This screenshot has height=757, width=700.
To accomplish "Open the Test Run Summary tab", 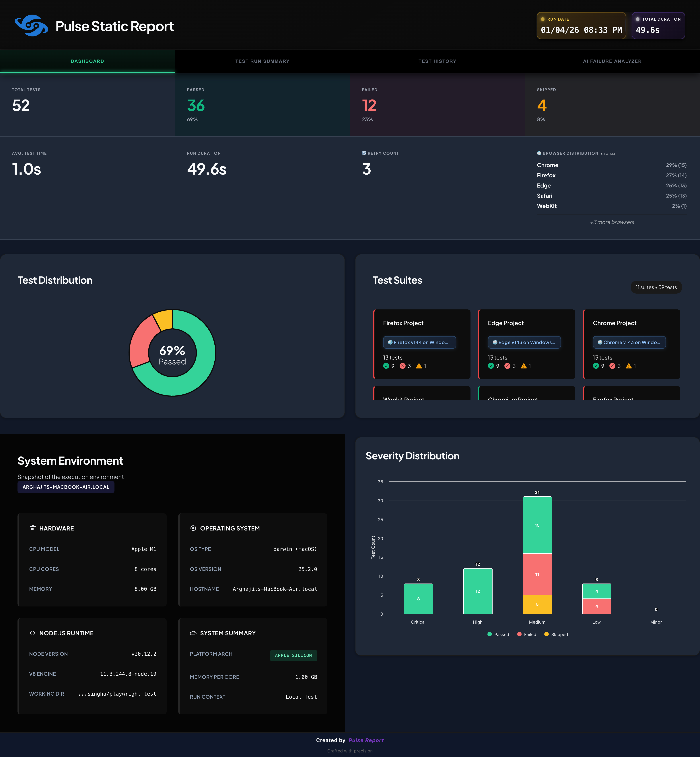I will coord(262,61).
